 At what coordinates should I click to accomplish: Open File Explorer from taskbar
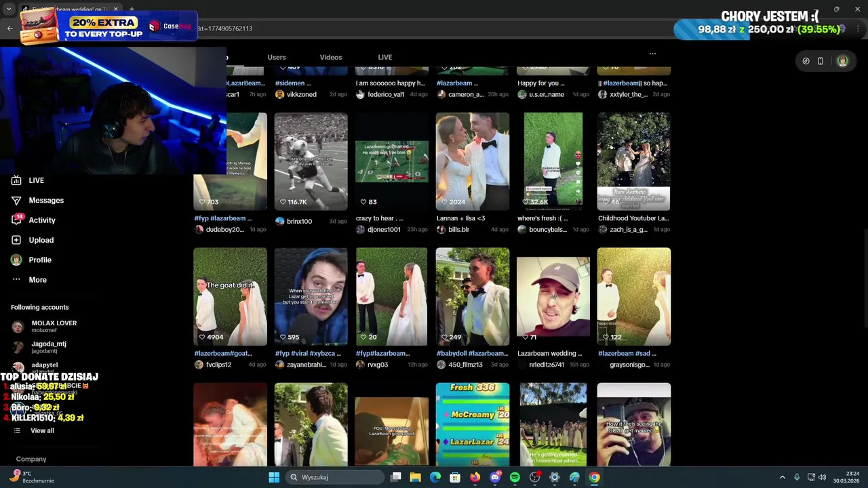pyautogui.click(x=415, y=477)
